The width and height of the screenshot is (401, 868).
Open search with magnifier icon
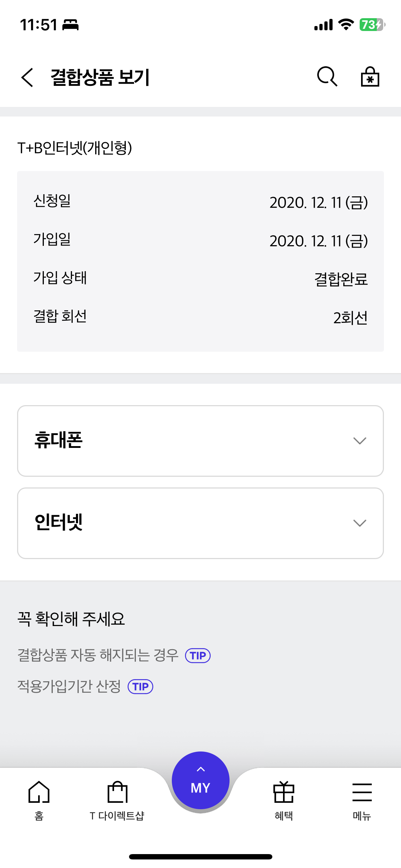(327, 77)
